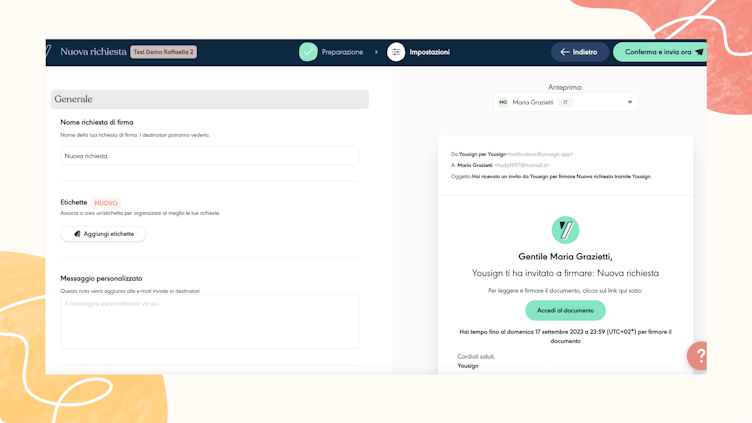
Task: Click the Test Demo Raffaella 2 badge
Action: click(x=164, y=52)
